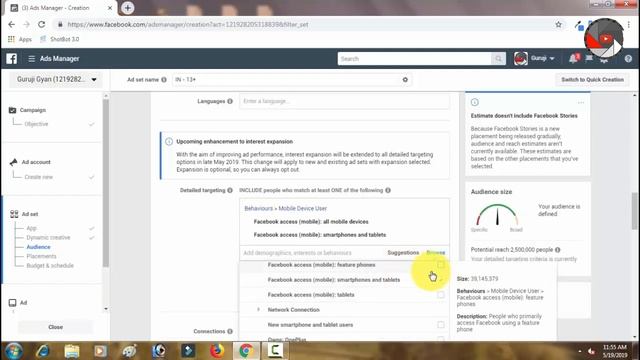The width and height of the screenshot is (640, 360).
Task: Click selected 'Facebook access (mobile): all mobile devices'
Action: pyautogui.click(x=311, y=222)
